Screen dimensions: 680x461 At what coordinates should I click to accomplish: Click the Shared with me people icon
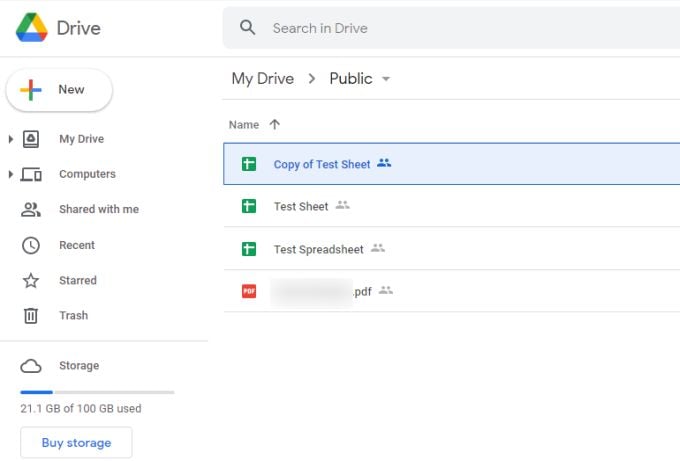tap(31, 210)
